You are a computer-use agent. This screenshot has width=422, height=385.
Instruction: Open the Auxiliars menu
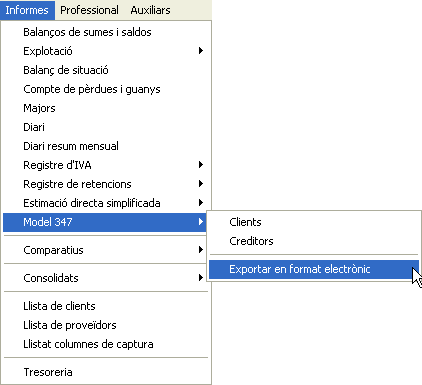(150, 10)
